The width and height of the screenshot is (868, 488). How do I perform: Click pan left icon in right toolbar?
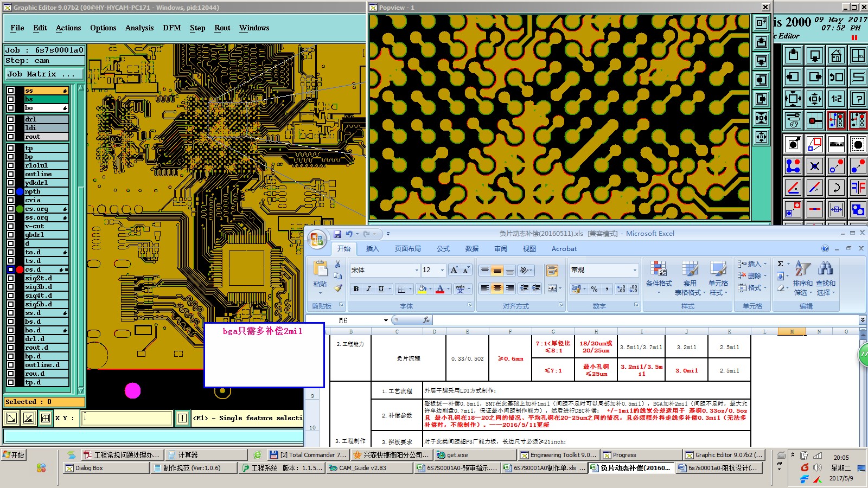(793, 77)
